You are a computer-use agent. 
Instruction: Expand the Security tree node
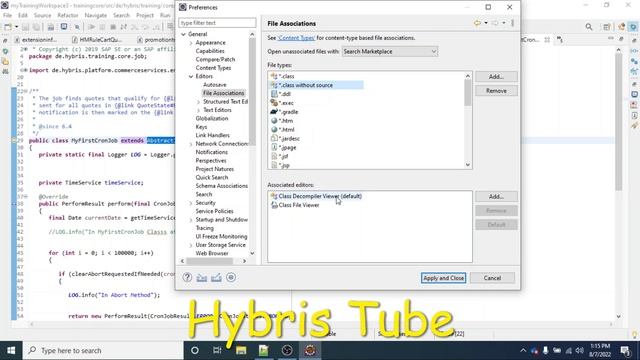tap(191, 203)
